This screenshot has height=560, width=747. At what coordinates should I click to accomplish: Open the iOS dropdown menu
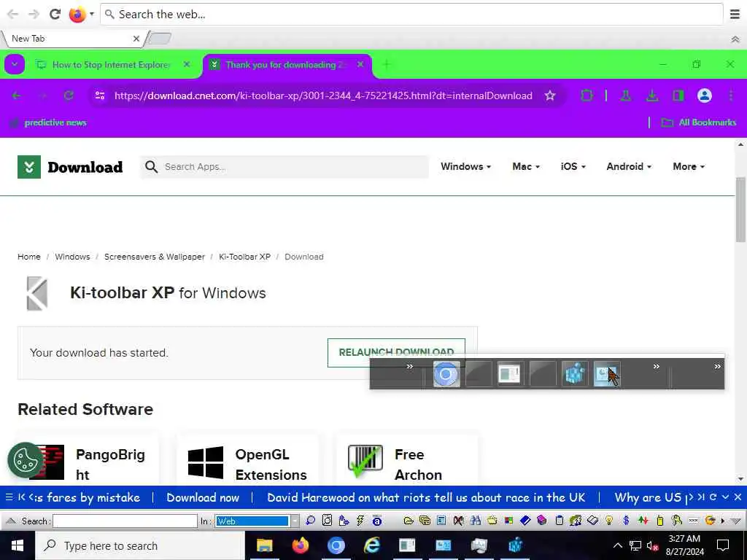[x=573, y=167]
